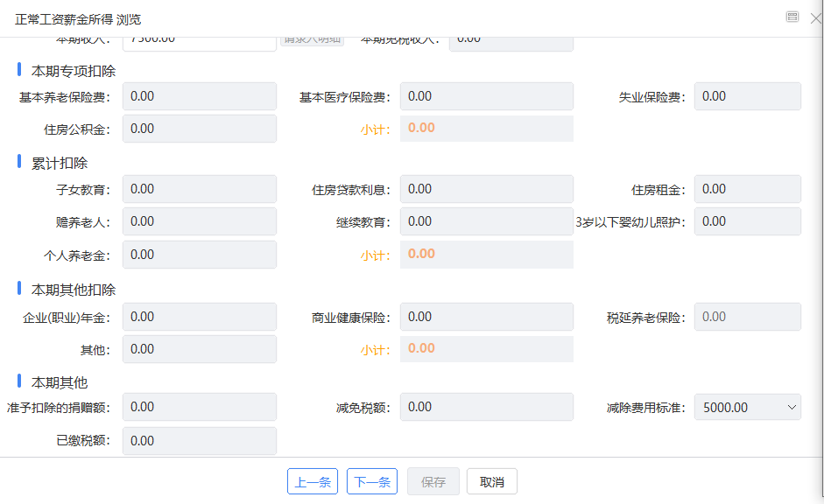
Task: Select the 基本医疗保险费 field
Action: pyautogui.click(x=486, y=96)
